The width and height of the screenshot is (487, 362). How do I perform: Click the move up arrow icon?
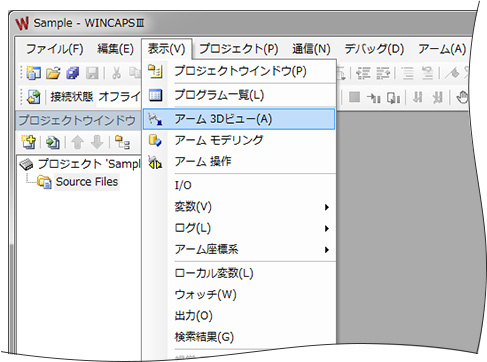click(x=77, y=142)
